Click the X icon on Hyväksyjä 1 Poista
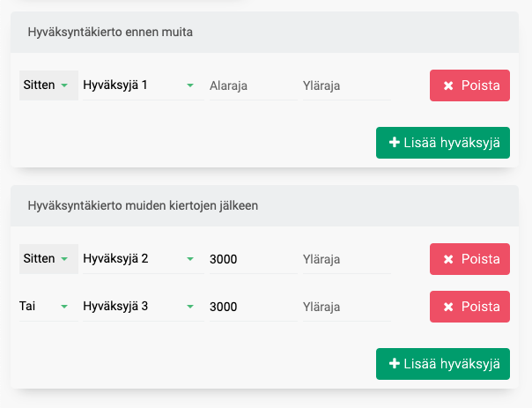Image resolution: width=532 pixels, height=408 pixels. coord(448,85)
